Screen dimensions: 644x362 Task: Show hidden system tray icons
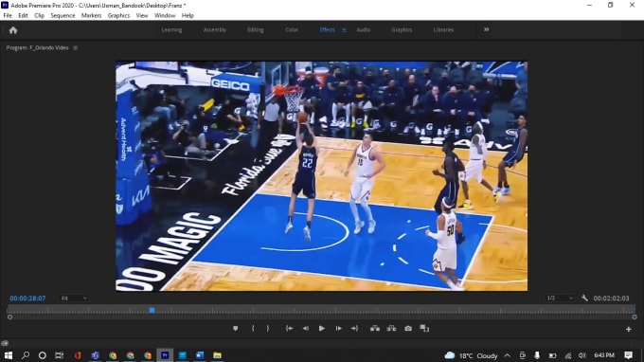508,355
